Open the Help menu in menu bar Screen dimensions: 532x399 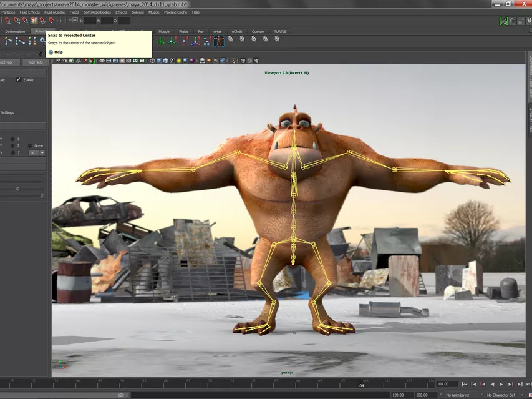(x=196, y=12)
